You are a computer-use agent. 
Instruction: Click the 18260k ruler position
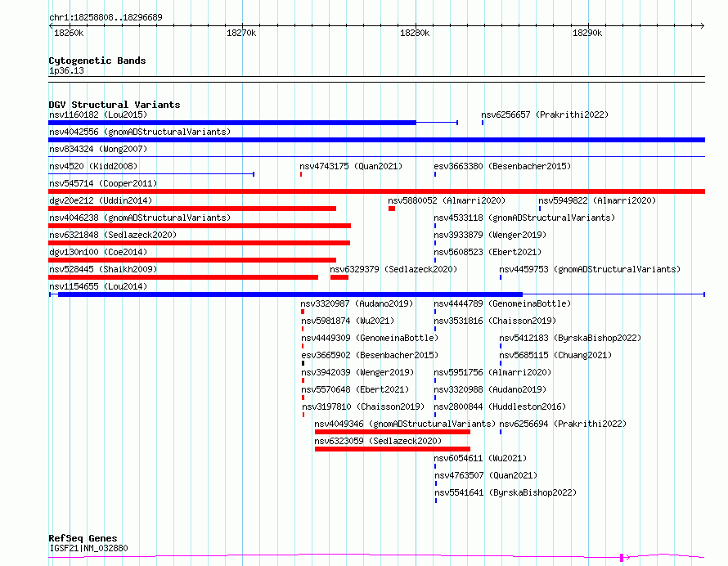pyautogui.click(x=69, y=33)
